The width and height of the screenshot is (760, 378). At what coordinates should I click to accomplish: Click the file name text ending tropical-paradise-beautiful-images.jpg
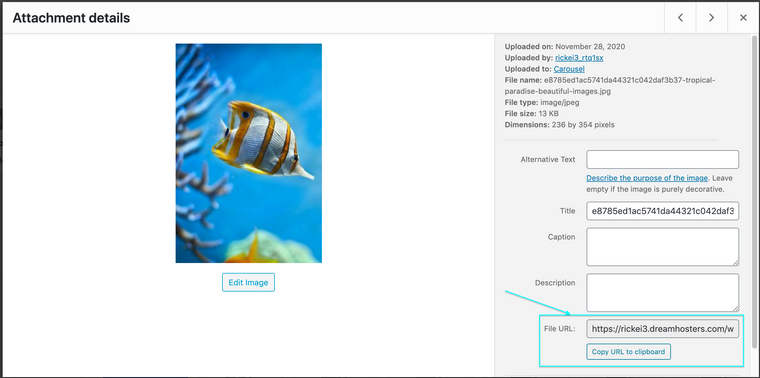pos(610,85)
